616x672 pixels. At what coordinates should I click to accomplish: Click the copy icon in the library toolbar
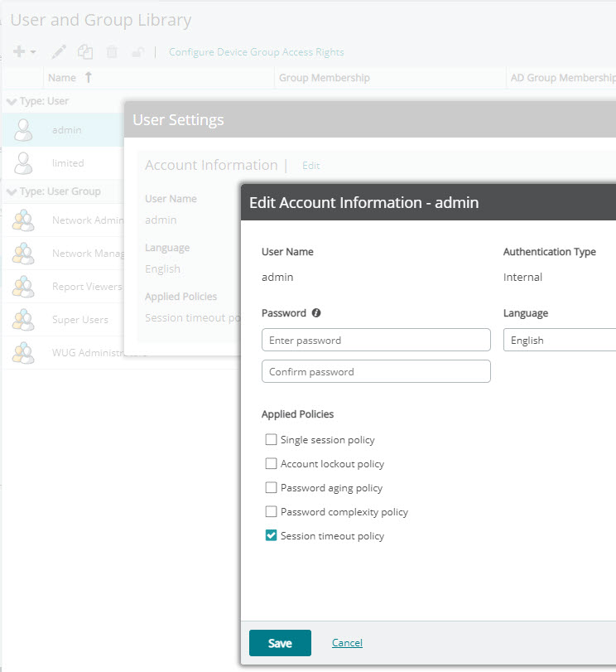click(x=85, y=52)
